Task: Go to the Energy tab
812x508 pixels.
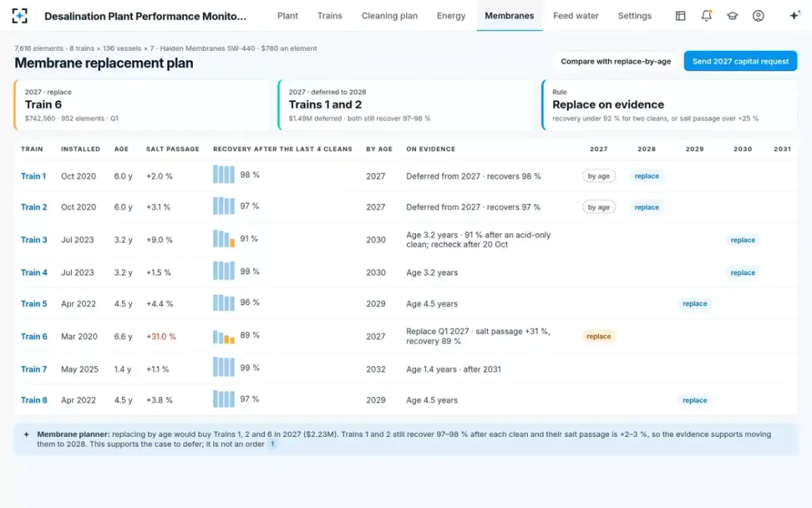Action: (451, 16)
